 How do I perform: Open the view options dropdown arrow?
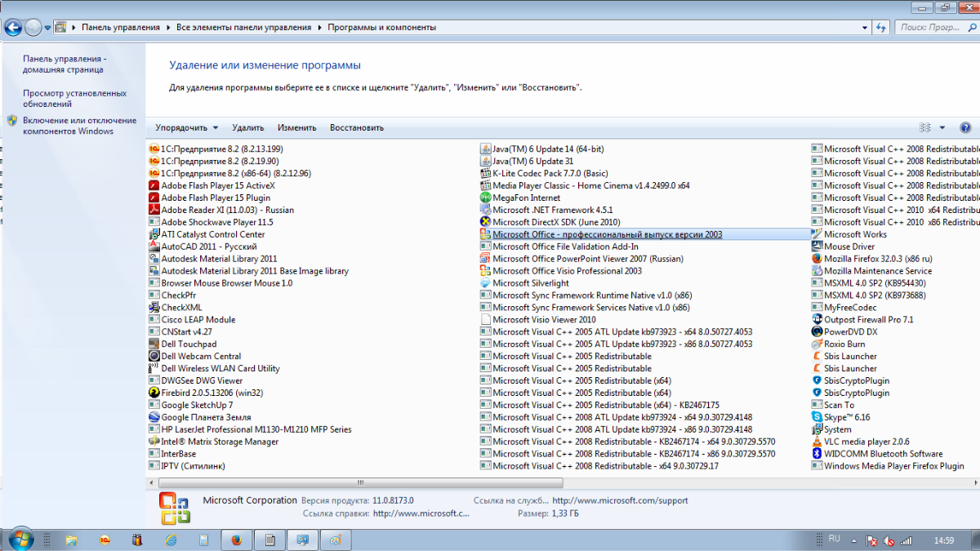click(942, 128)
